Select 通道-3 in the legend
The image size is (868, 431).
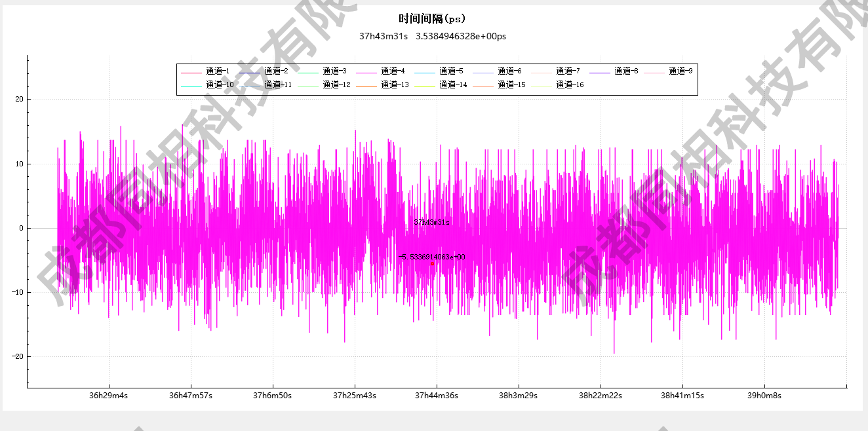(334, 71)
